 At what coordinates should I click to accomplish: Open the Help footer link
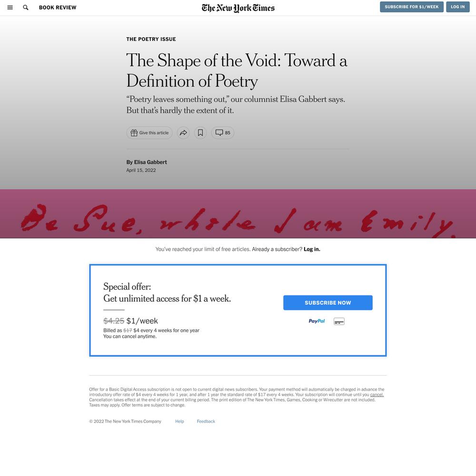pos(179,421)
